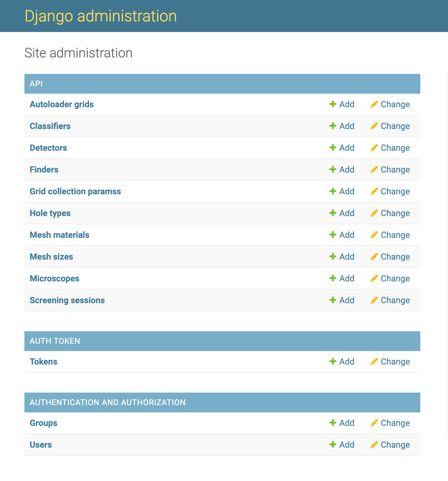448x481 pixels.
Task: Click Add for Autoloader grids
Action: (x=342, y=104)
